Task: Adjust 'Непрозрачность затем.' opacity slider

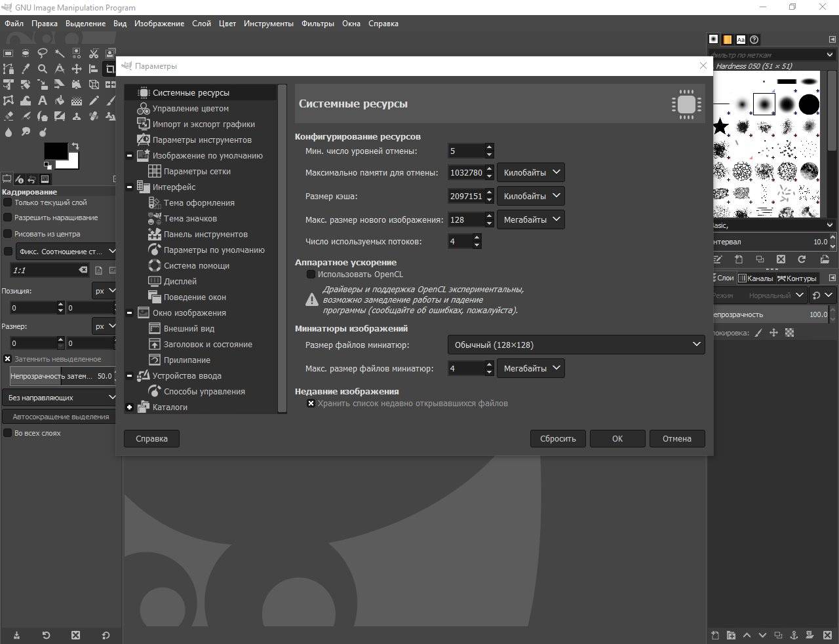Action: pos(62,376)
